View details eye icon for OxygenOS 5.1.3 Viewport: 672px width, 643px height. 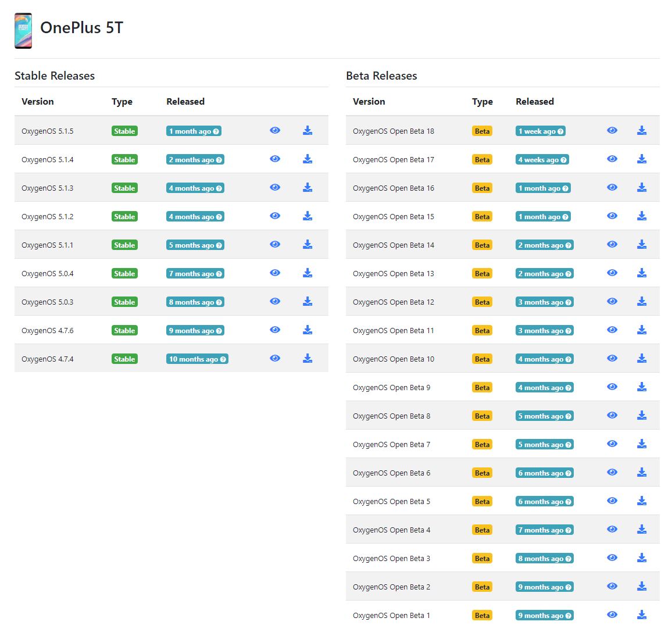coord(275,187)
